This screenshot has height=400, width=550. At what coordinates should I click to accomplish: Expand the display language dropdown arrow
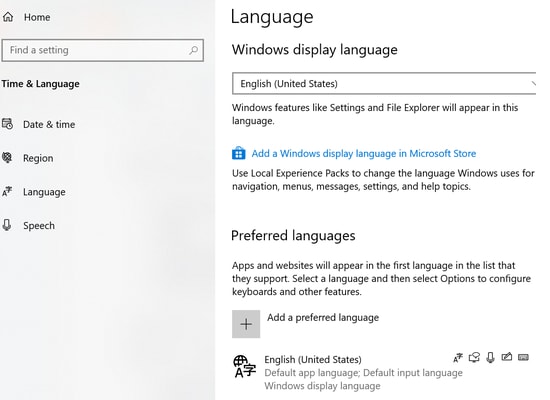pos(533,84)
